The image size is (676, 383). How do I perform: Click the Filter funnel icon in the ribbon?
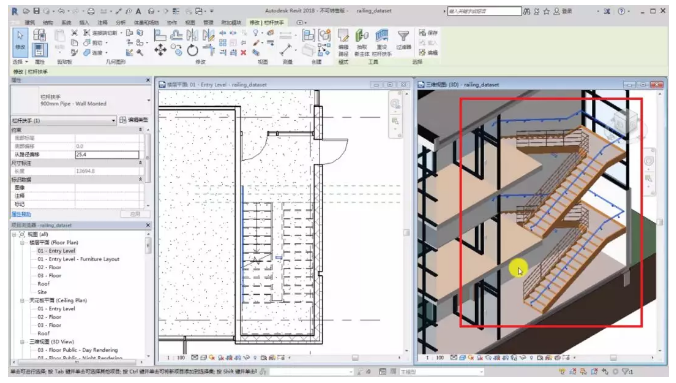click(x=403, y=39)
